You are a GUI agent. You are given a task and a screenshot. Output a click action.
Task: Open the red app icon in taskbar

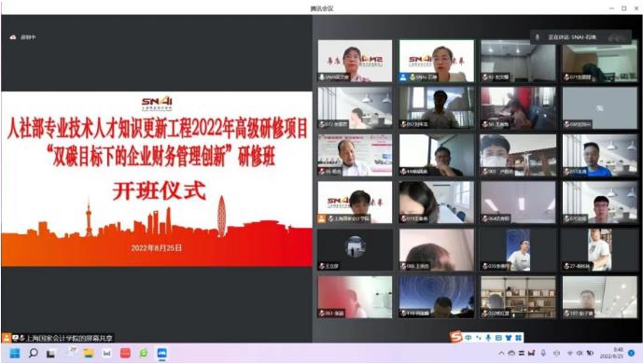coord(125,353)
